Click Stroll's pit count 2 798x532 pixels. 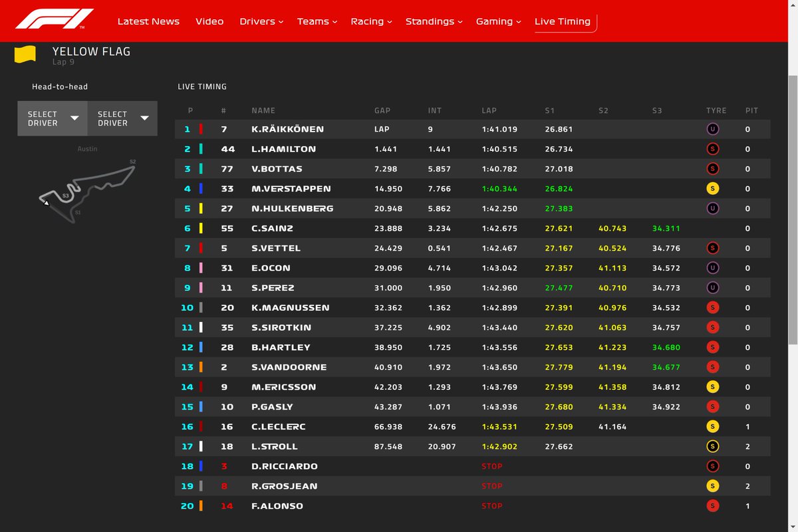pos(747,446)
